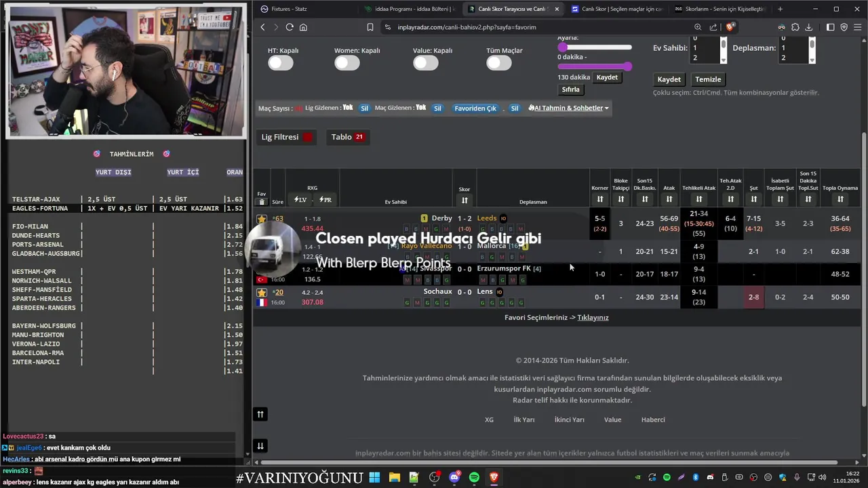868x488 pixels.
Task: Open Discord from taskbar
Action: click(454, 478)
